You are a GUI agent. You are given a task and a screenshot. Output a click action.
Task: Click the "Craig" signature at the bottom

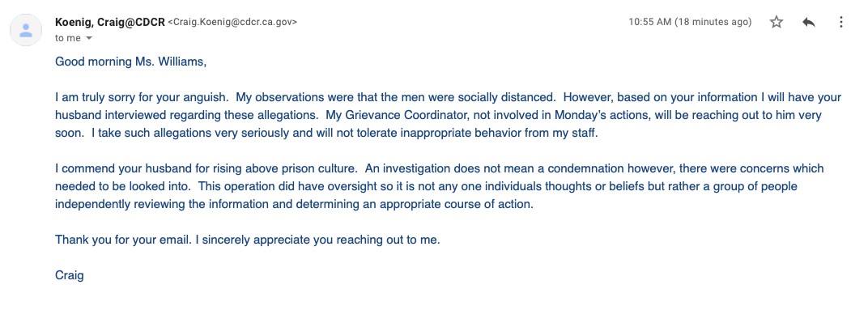69,275
